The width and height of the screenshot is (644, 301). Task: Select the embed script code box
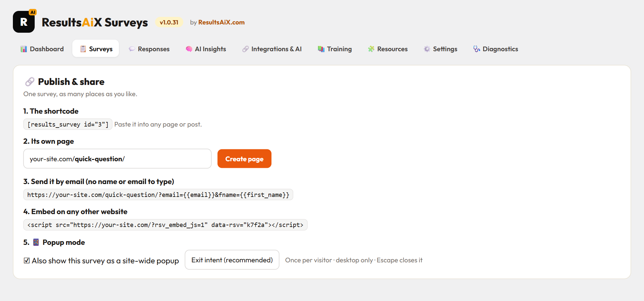pyautogui.click(x=165, y=225)
